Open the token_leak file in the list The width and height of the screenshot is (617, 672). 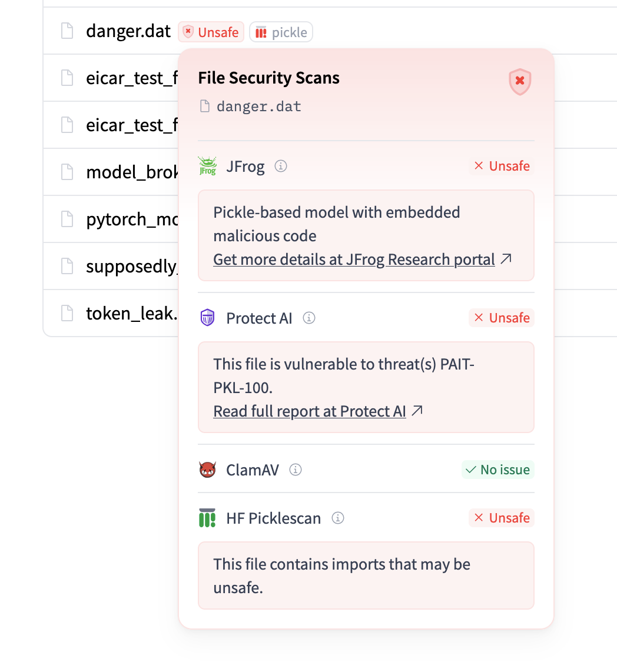coord(131,313)
